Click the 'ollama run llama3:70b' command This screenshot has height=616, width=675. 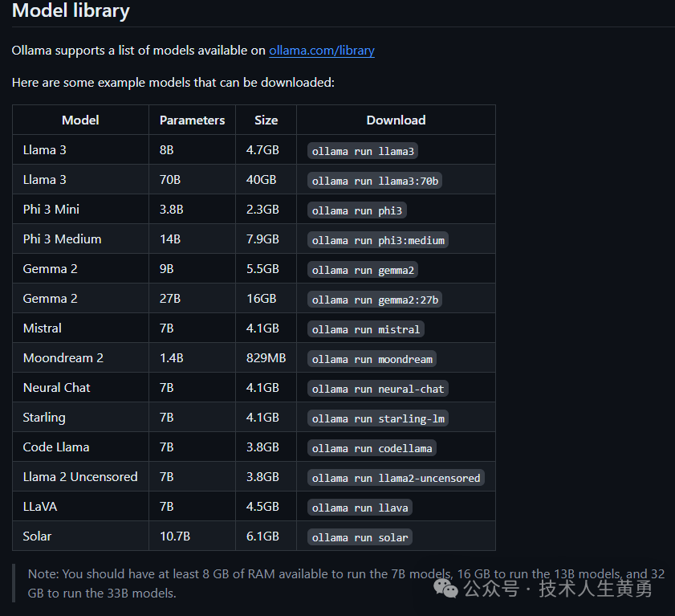pos(375,181)
